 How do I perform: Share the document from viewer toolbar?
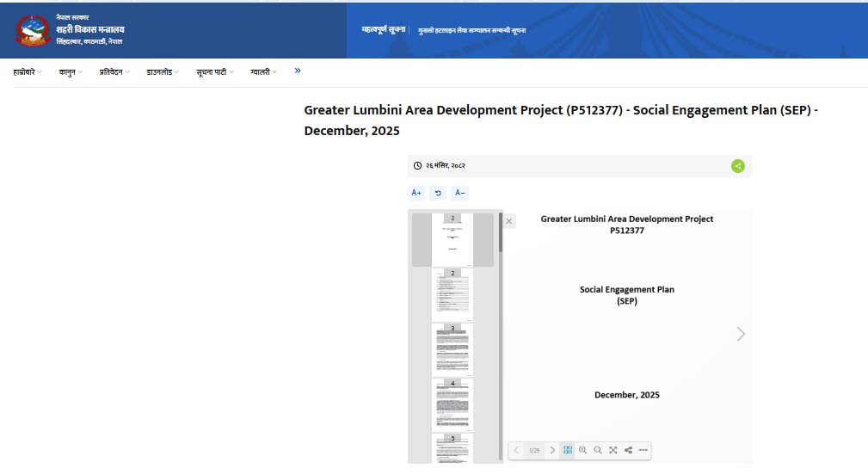[x=628, y=450]
